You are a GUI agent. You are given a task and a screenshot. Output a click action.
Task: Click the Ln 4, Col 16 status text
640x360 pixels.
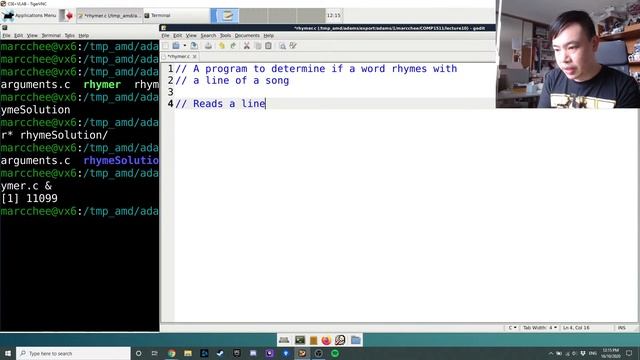[x=576, y=328]
